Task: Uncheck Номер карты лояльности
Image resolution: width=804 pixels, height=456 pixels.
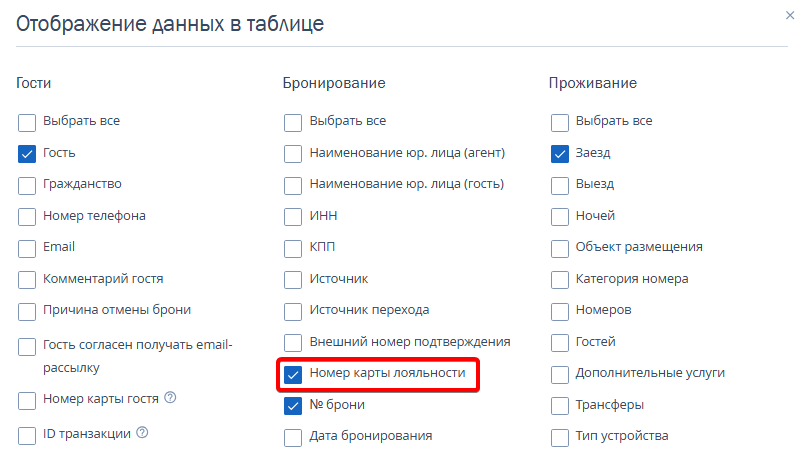Action: 293,375
